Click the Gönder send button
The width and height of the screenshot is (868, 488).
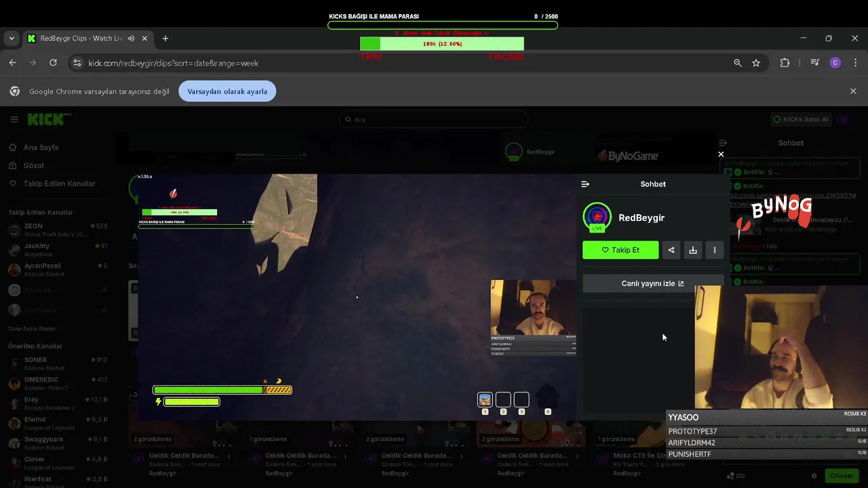(842, 476)
